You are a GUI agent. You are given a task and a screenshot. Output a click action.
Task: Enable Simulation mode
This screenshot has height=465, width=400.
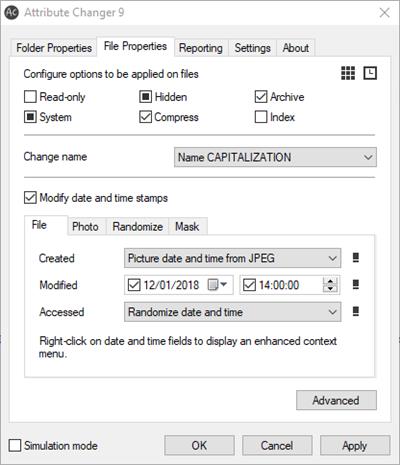(15, 446)
